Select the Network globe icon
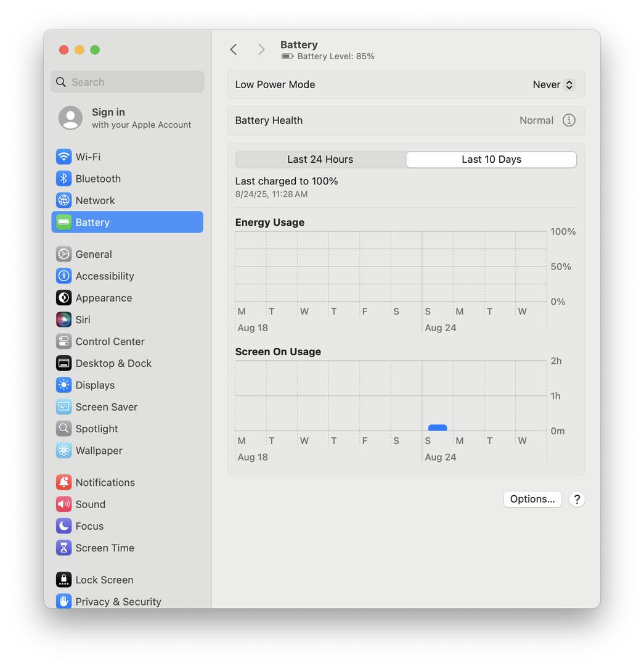The image size is (644, 666). pyautogui.click(x=63, y=200)
